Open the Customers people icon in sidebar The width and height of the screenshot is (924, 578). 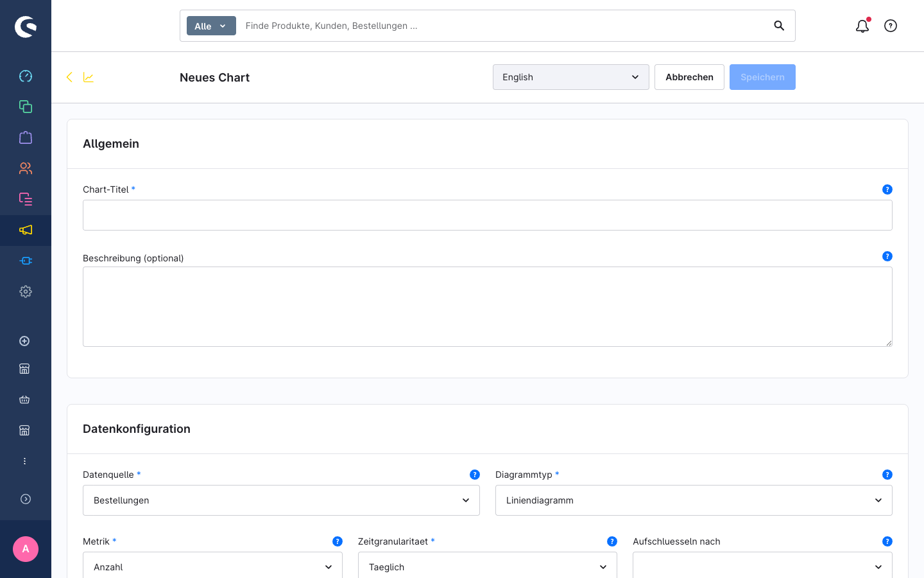[x=26, y=168]
